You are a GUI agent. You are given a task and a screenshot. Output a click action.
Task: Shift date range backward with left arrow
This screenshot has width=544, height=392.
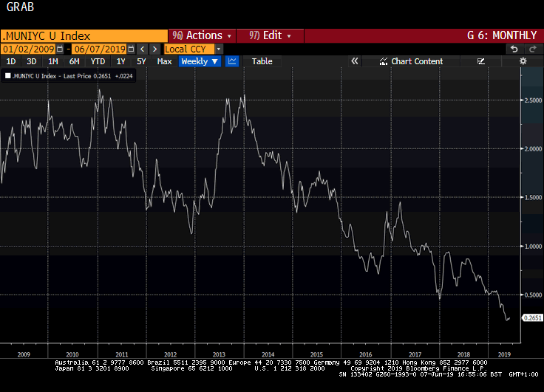(142, 49)
